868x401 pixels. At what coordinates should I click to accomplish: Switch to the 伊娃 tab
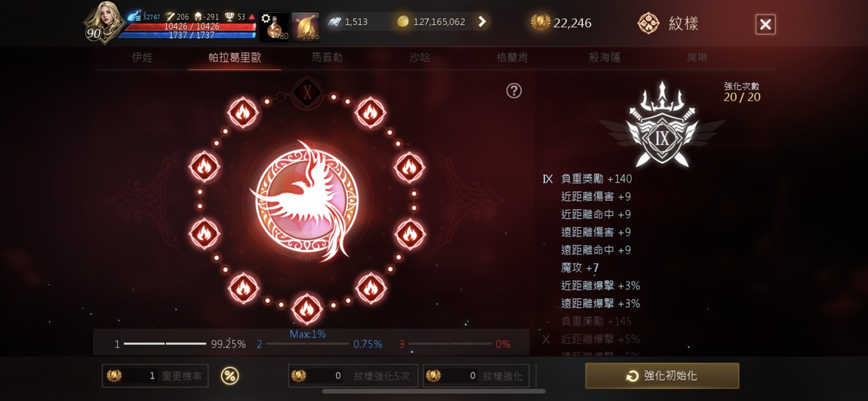pos(142,57)
